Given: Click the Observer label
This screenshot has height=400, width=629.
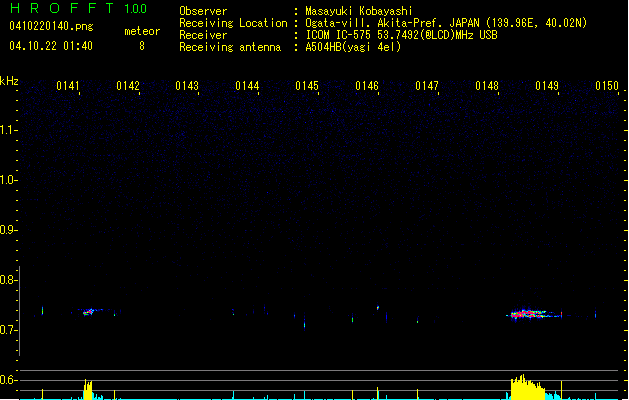Looking at the screenshot, I should (203, 11).
